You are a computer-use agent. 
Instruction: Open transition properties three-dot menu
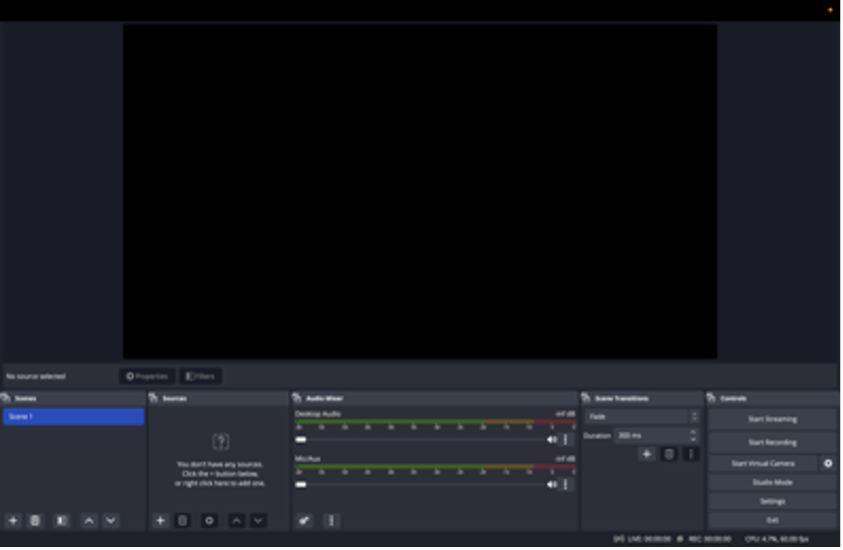(x=692, y=455)
